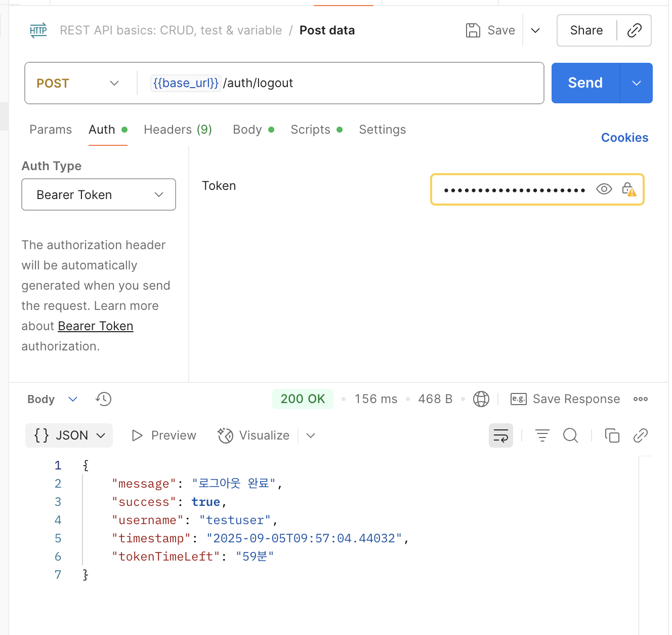Image resolution: width=672 pixels, height=635 pixels.
Task: Open the JSON format dropdown
Action: pyautogui.click(x=69, y=435)
